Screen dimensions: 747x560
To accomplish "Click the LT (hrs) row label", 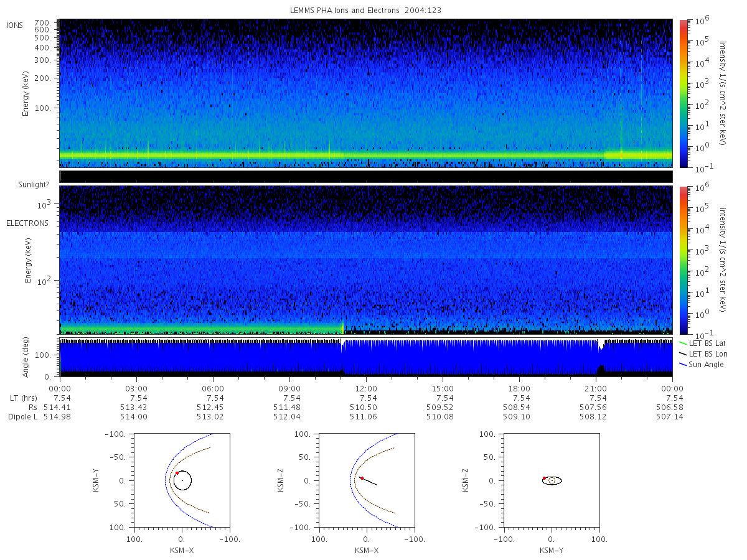I will tap(23, 398).
